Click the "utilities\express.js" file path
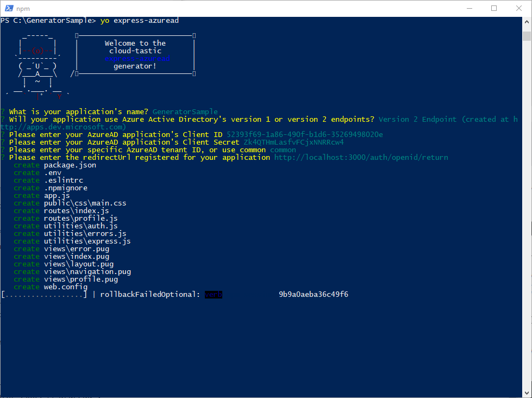Image resolution: width=532 pixels, height=398 pixels. pos(87,241)
